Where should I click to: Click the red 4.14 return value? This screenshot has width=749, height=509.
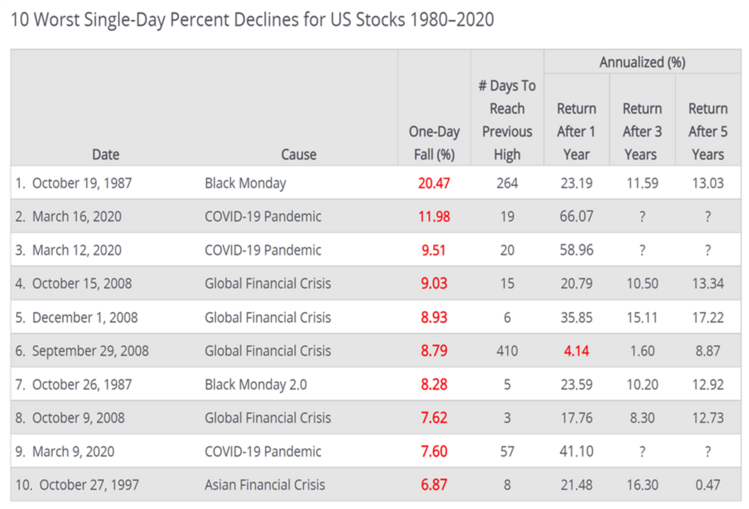point(576,351)
